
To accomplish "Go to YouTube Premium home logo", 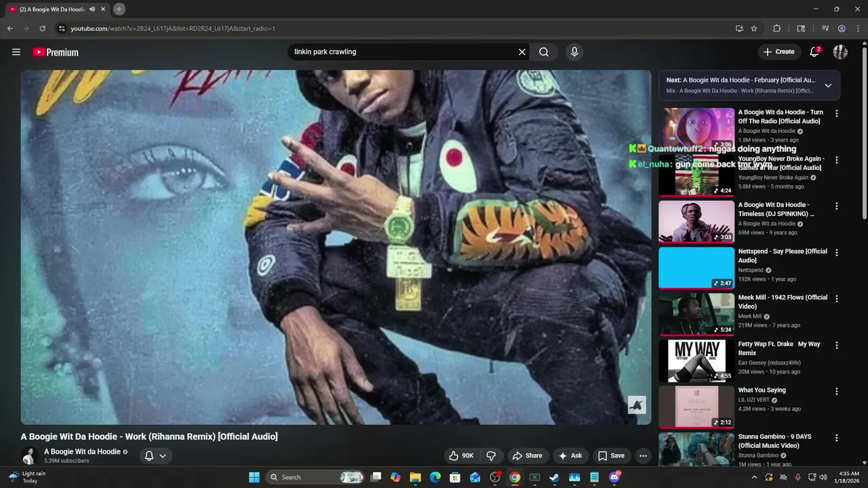I will coord(56,52).
